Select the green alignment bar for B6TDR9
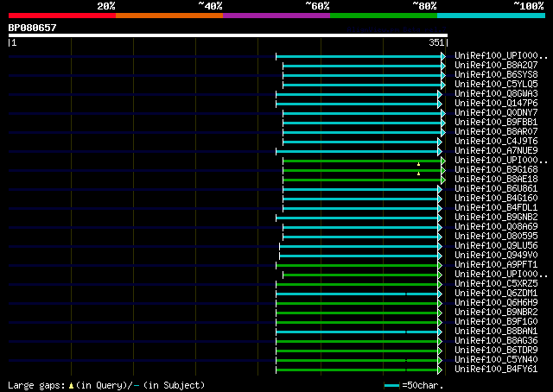 pyautogui.click(x=358, y=350)
